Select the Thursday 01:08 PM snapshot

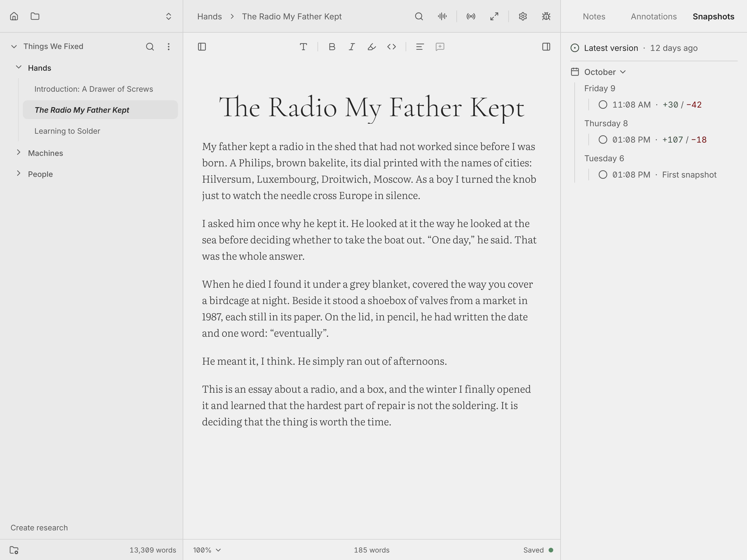pyautogui.click(x=652, y=140)
